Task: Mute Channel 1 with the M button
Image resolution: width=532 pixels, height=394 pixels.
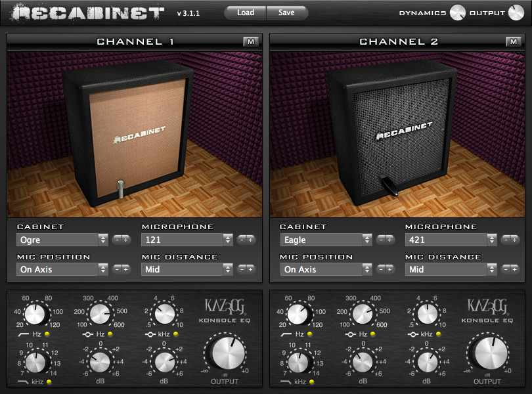Action: 251,42
